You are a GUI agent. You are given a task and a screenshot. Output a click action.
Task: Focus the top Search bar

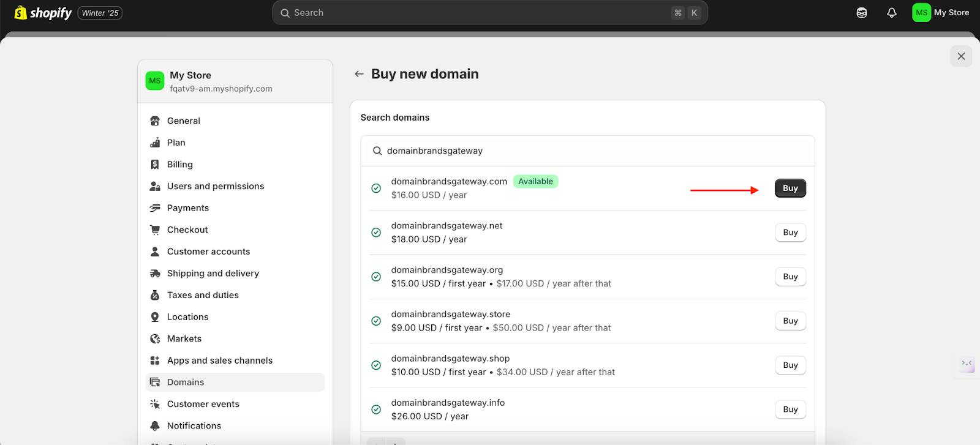click(490, 13)
